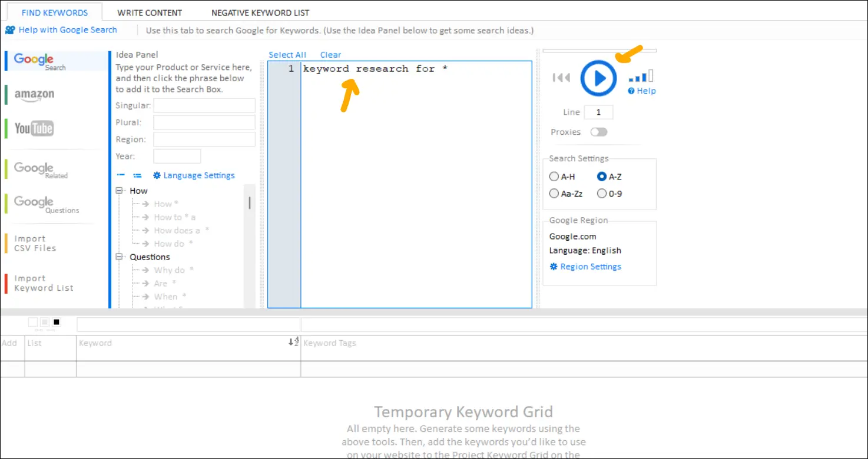868x459 pixels.
Task: Sort by Keyword column header
Action: click(x=95, y=343)
